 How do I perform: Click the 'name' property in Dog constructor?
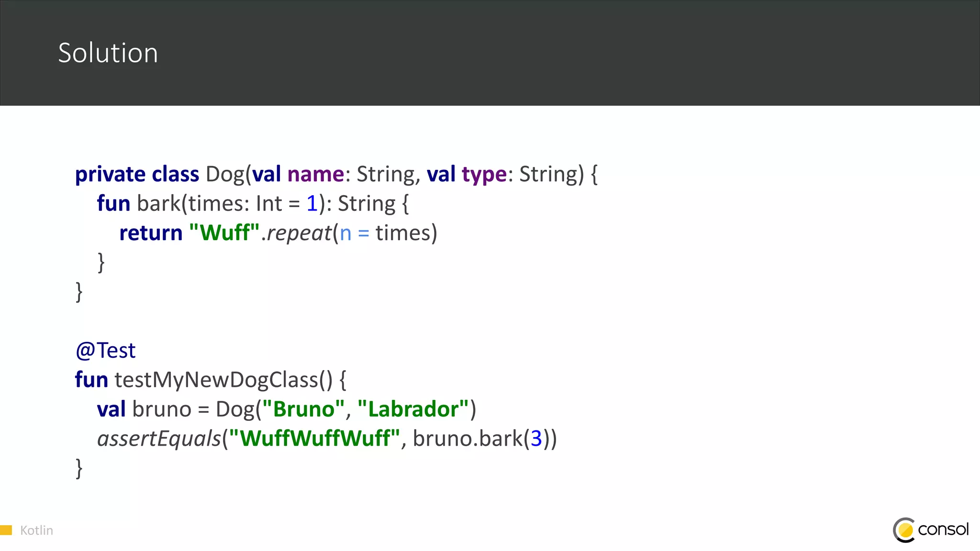click(316, 174)
